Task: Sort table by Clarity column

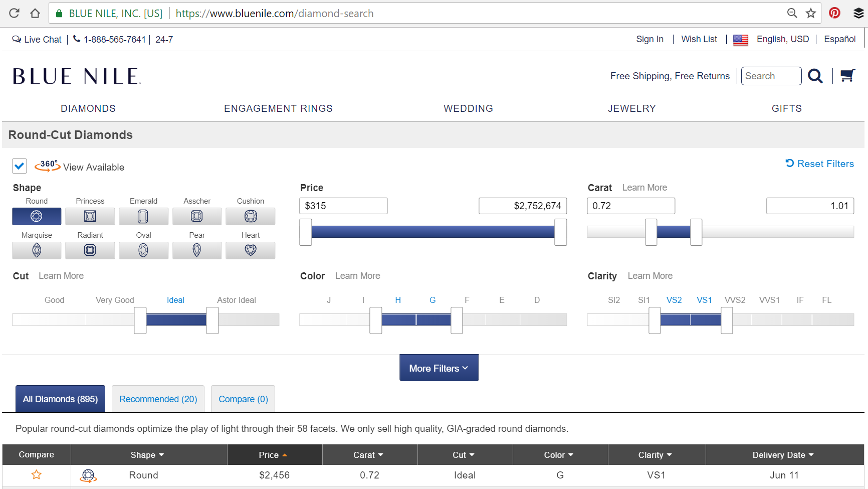Action: (655, 455)
